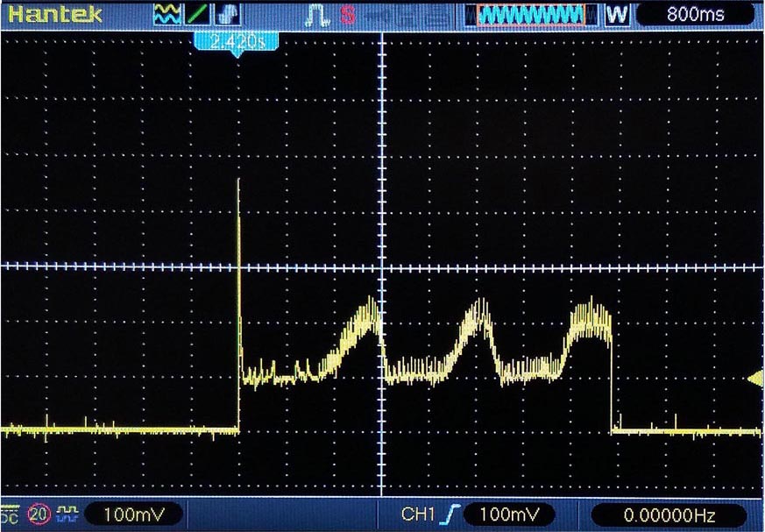Select the 0.00000Hz frequency counter readout
Viewport: 765px width, 532px height.
[x=669, y=515]
